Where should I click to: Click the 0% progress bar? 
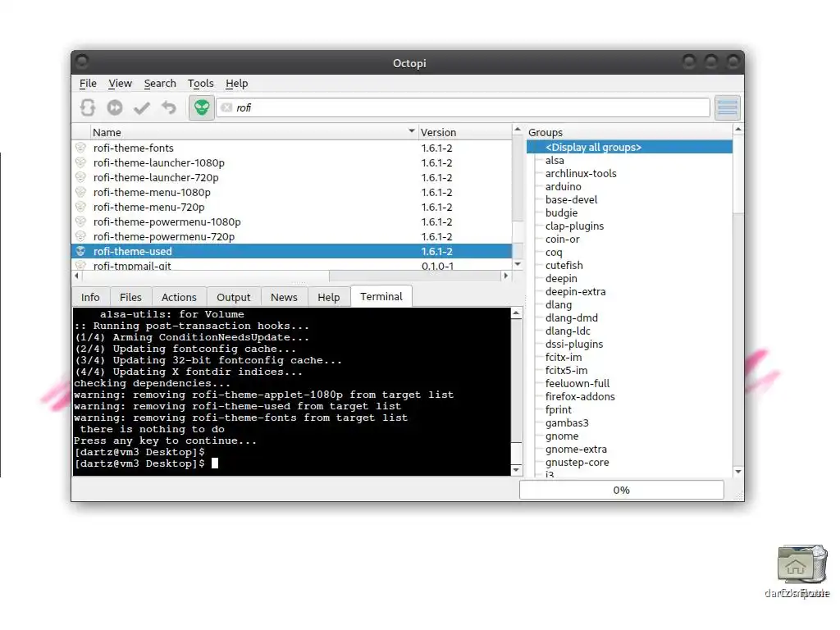pos(622,490)
